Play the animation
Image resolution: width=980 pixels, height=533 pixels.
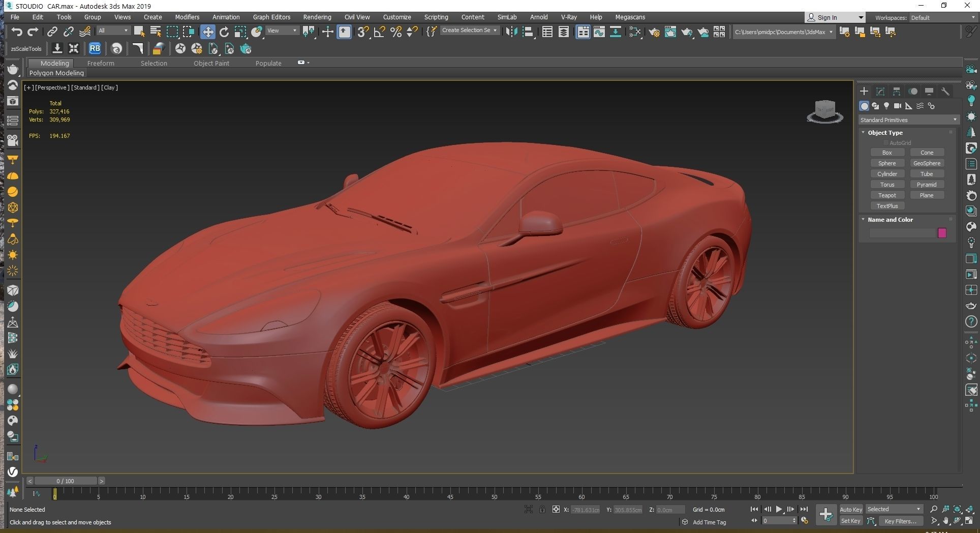click(779, 509)
